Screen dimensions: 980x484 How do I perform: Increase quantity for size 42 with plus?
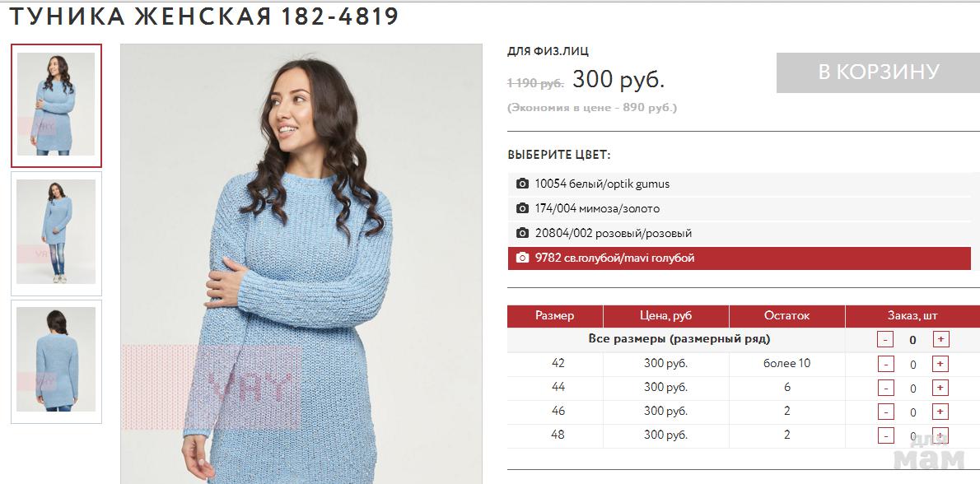pos(940,364)
